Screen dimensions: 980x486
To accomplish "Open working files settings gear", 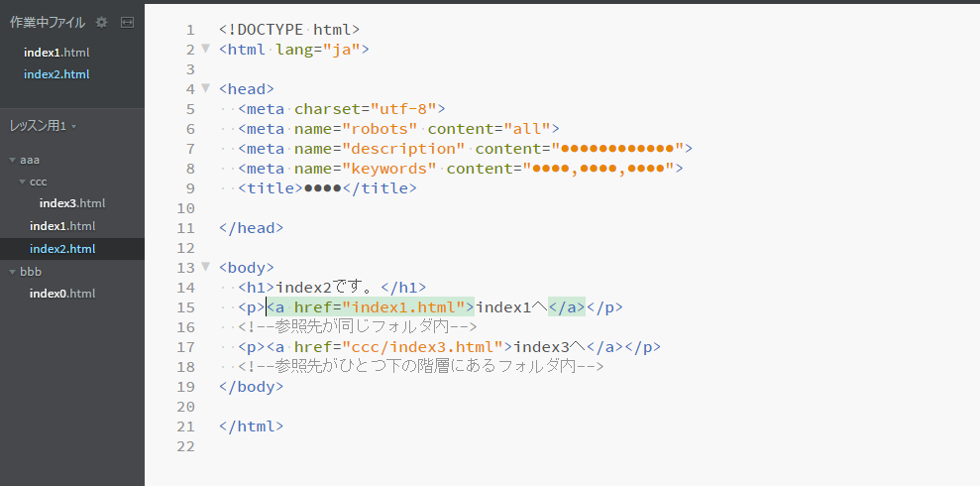I will click(101, 23).
